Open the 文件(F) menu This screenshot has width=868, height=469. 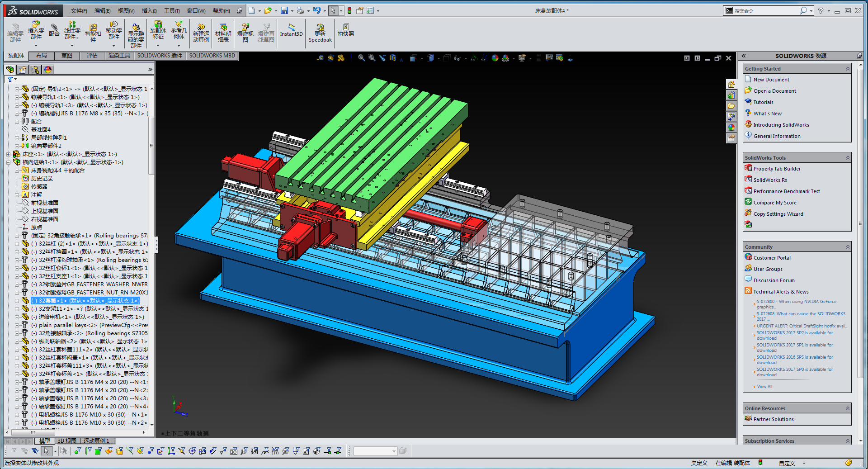(79, 11)
